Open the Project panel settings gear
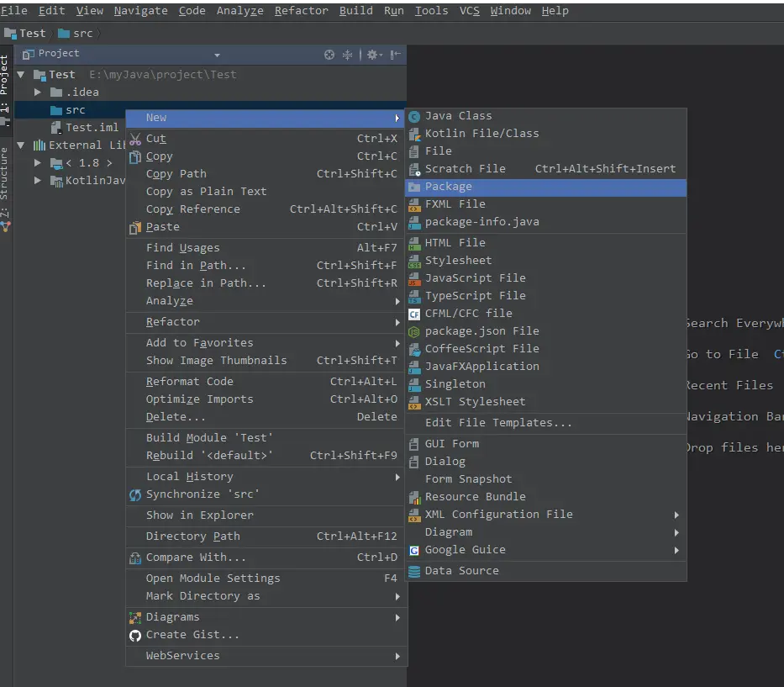 click(374, 55)
